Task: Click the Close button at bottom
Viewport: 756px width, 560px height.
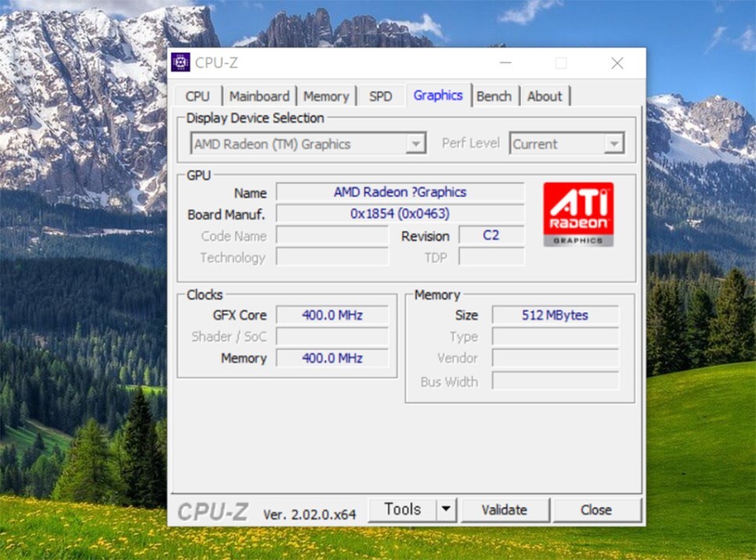Action: [596, 510]
